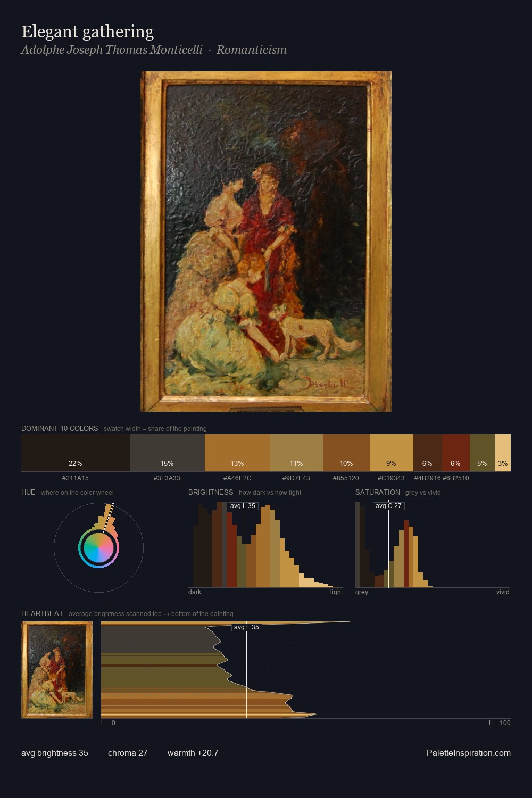This screenshot has height=798, width=532.
Task: Click the saturation histogram chart
Action: tap(433, 544)
